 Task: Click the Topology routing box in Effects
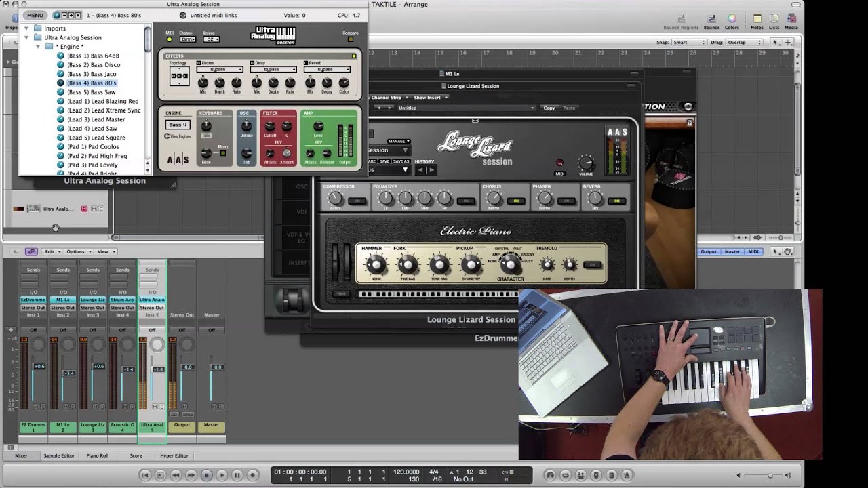[179, 76]
